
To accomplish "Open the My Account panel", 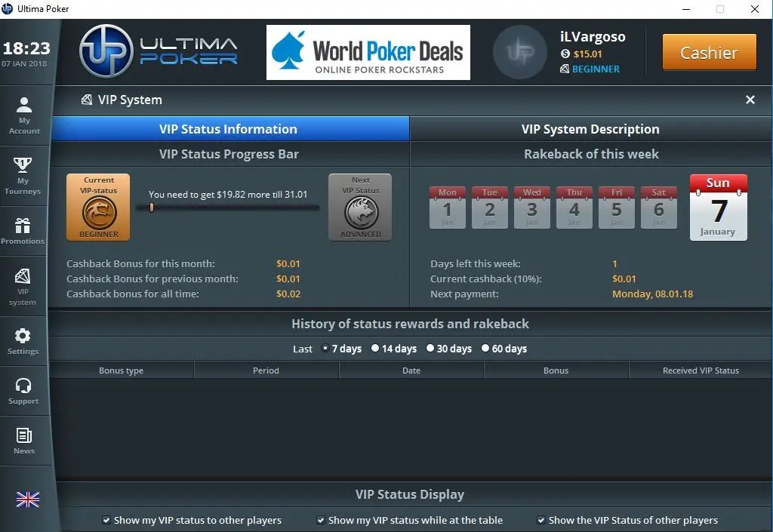I will (x=25, y=115).
